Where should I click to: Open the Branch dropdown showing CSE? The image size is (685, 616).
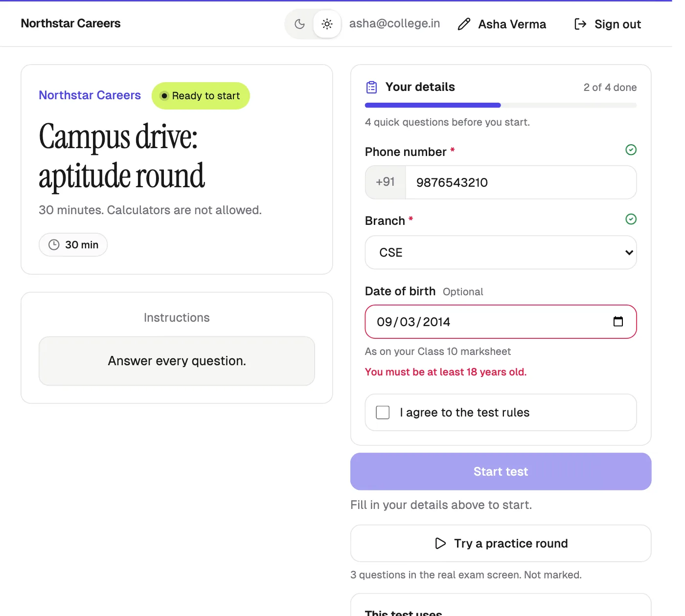501,252
